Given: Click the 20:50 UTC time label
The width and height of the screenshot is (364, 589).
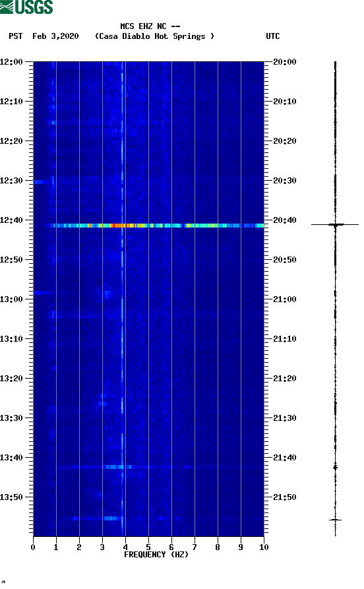Looking at the screenshot, I should [284, 260].
